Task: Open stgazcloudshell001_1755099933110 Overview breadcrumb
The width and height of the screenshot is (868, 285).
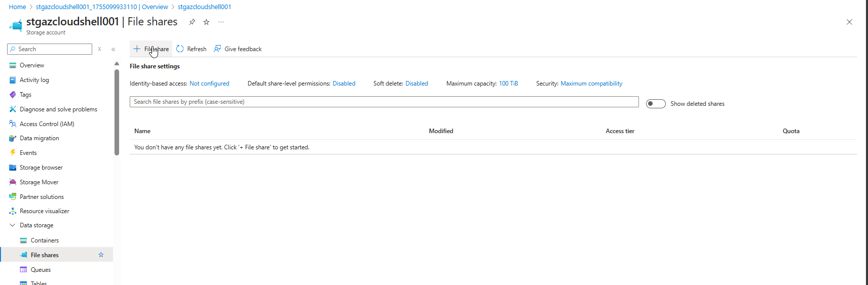Action: 102,7
